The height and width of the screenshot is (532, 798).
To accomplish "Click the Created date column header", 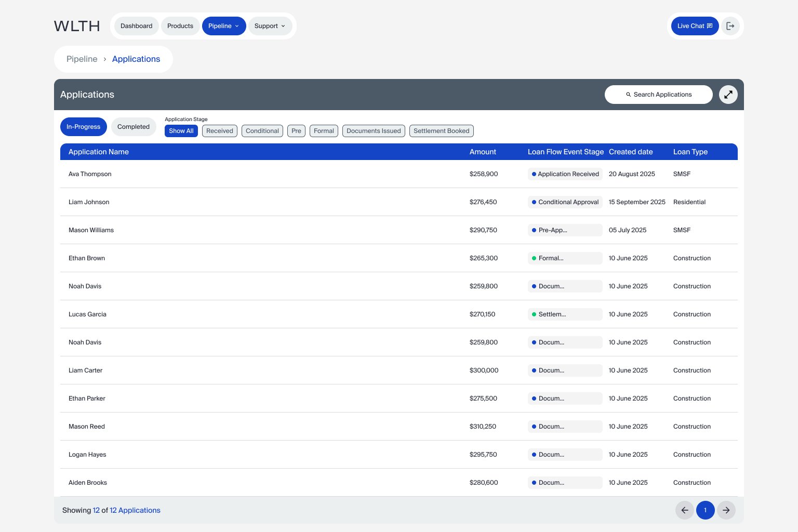I will pyautogui.click(x=631, y=152).
